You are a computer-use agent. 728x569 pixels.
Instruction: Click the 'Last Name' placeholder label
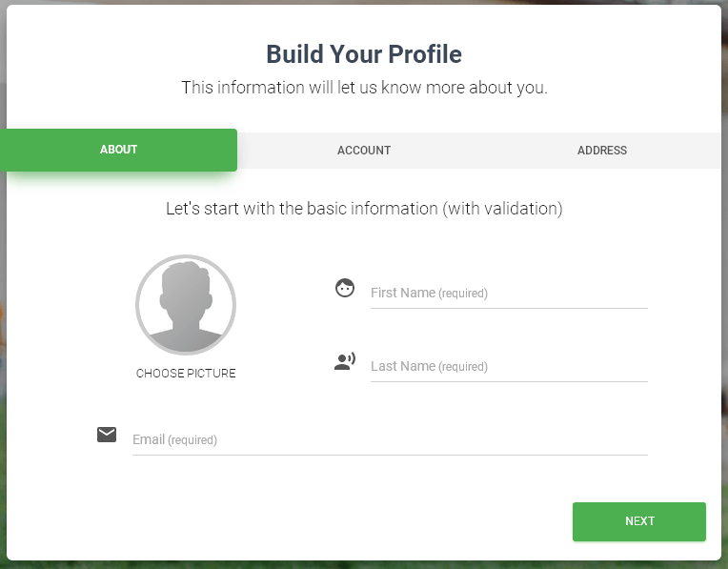click(403, 366)
